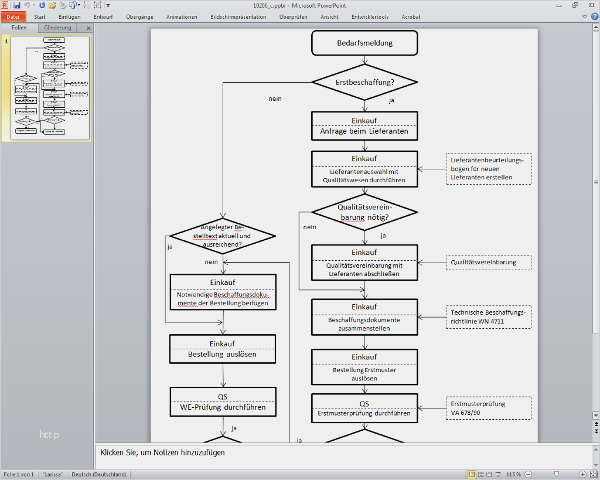Click the vertical scrollbar down arrow
This screenshot has height=480, width=600.
[596, 415]
